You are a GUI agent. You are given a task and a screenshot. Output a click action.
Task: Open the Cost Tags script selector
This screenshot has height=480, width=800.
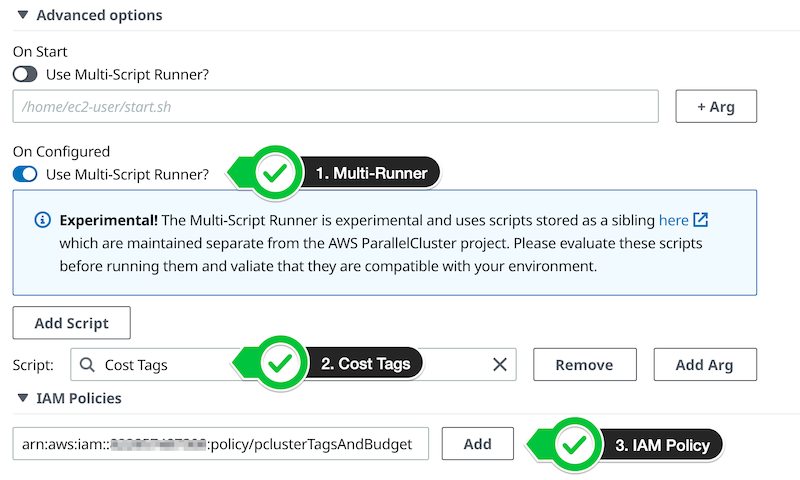click(x=293, y=365)
